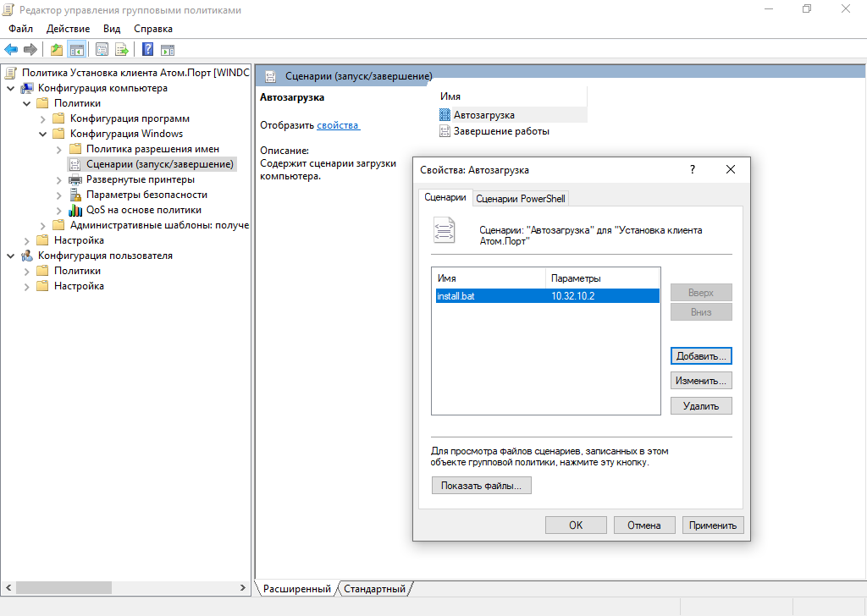Click the tree pane horizontal scrollbar
The width and height of the screenshot is (867, 616).
tap(127, 587)
